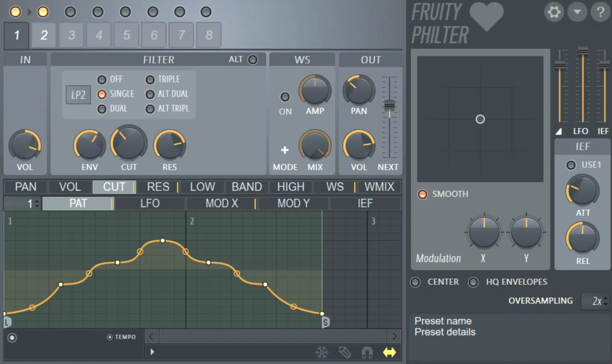Image resolution: width=612 pixels, height=364 pixels.
Task: Click the OUT PAN knob
Action: pyautogui.click(x=359, y=90)
